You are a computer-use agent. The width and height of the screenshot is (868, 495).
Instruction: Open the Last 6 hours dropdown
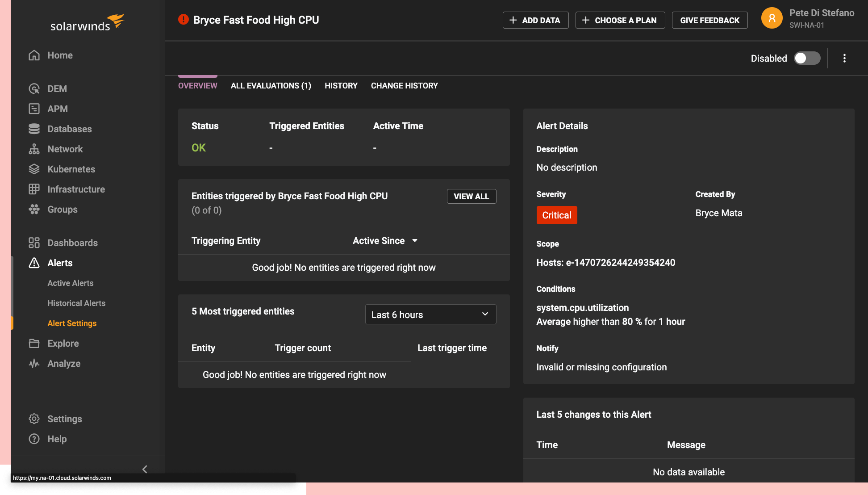(x=430, y=314)
